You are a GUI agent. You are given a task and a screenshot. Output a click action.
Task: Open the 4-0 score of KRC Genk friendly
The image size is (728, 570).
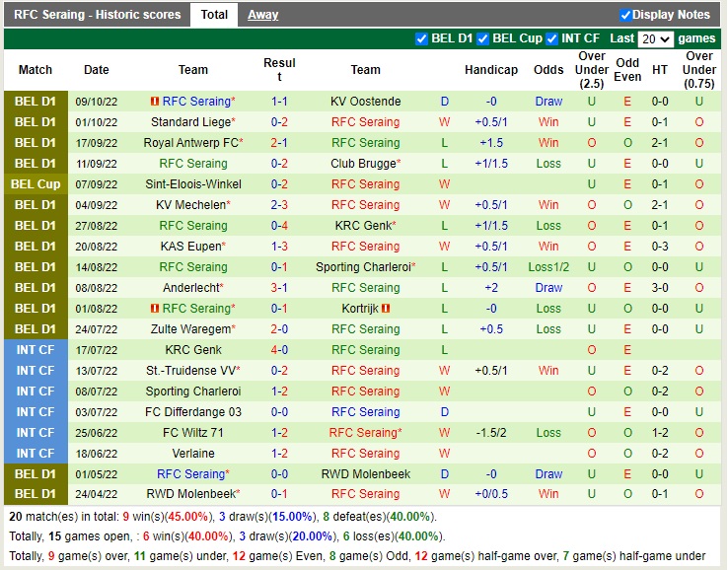[279, 350]
